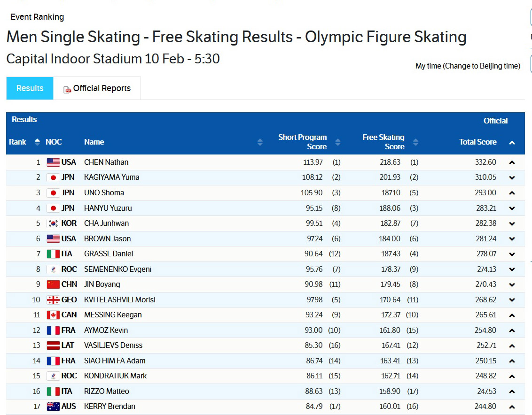Click the Georgian flag for KVITELASHVILI Morisi
532x415 pixels.
tap(53, 300)
